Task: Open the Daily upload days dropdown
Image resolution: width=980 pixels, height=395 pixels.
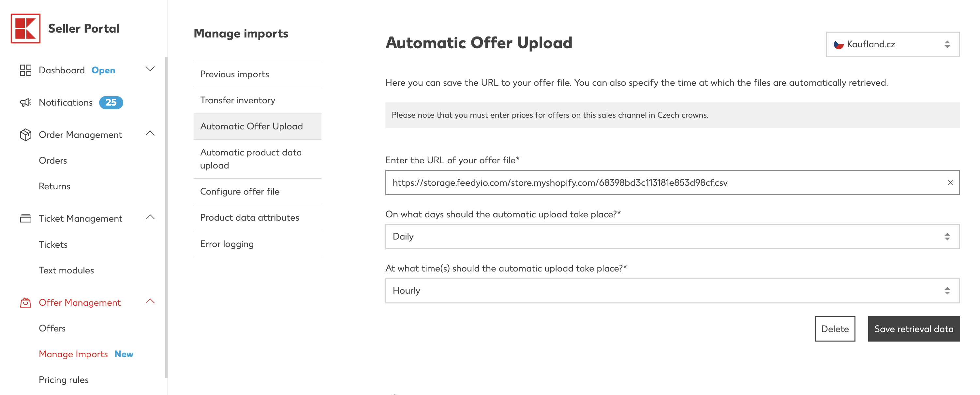Action: coord(672,237)
